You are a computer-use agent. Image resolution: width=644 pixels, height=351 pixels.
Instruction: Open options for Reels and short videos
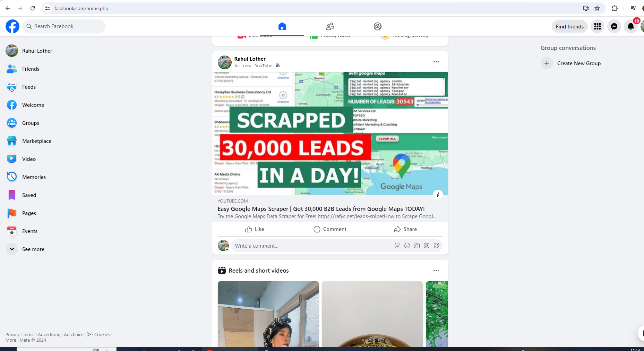coord(436,271)
